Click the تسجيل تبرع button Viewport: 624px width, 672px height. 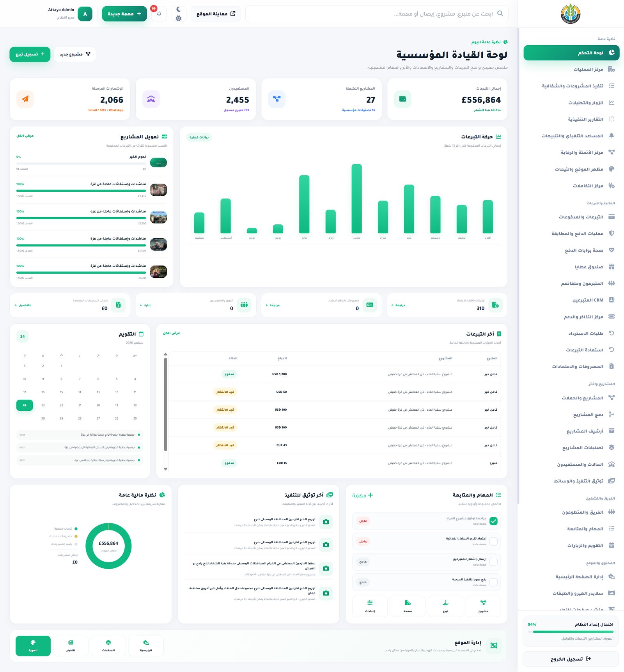click(30, 54)
